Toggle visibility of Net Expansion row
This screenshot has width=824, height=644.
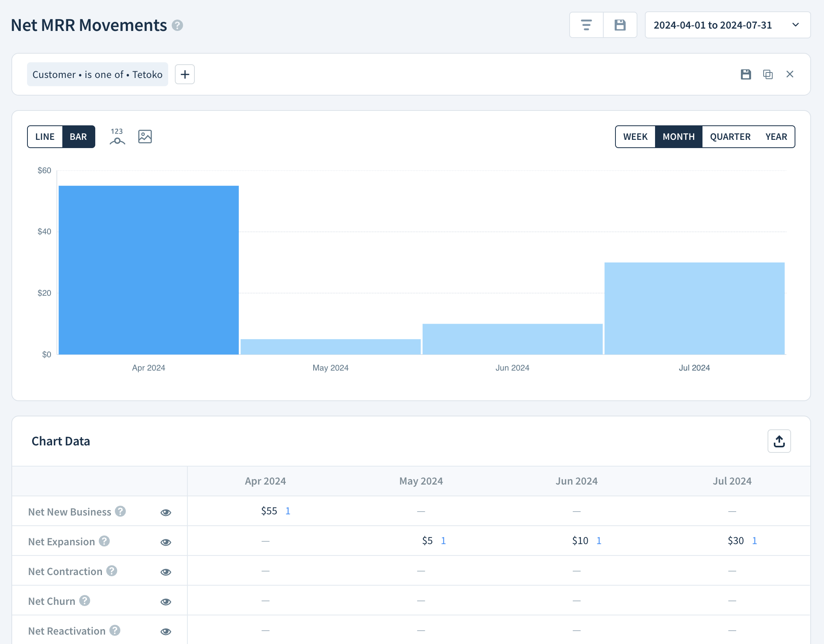[x=166, y=542]
